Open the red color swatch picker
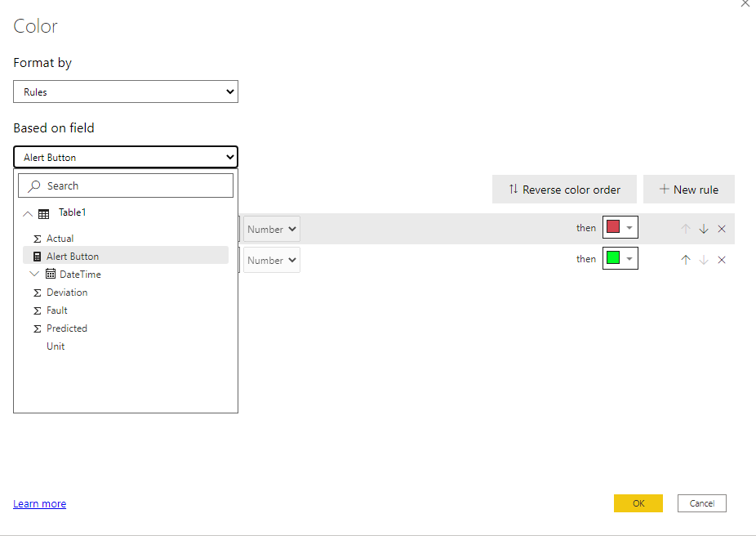This screenshot has height=536, width=756. tap(620, 227)
